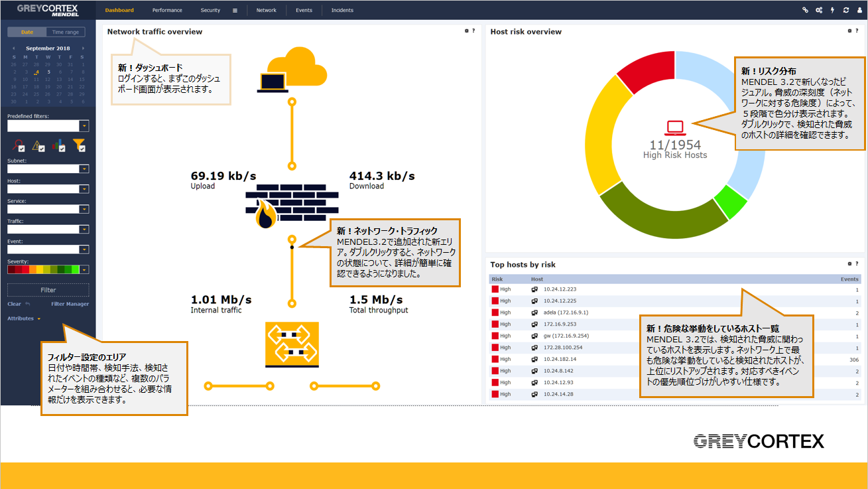
Task: Open the user profile icon in top bar
Action: pyautogui.click(x=859, y=10)
